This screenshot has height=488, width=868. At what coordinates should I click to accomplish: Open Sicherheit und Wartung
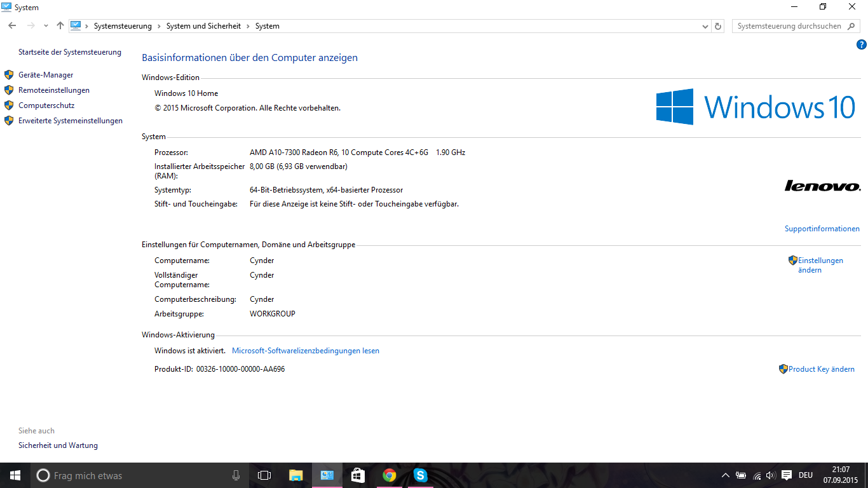(58, 445)
